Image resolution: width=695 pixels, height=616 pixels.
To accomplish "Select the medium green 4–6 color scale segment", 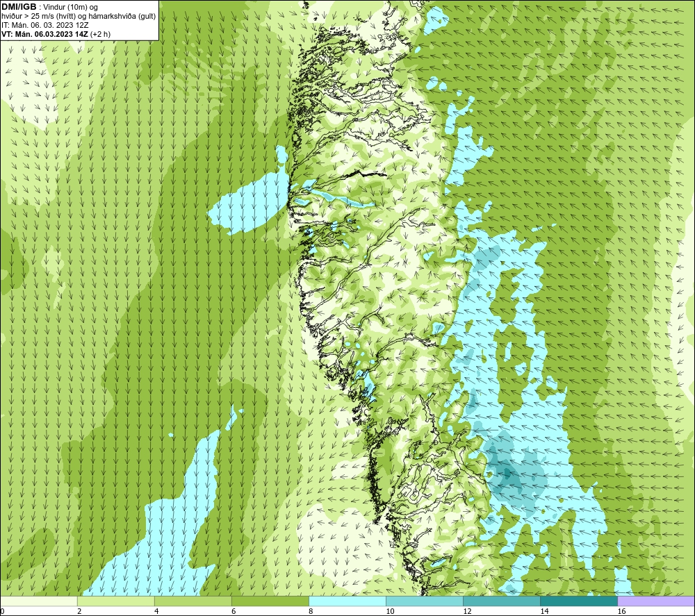I will (x=193, y=601).
